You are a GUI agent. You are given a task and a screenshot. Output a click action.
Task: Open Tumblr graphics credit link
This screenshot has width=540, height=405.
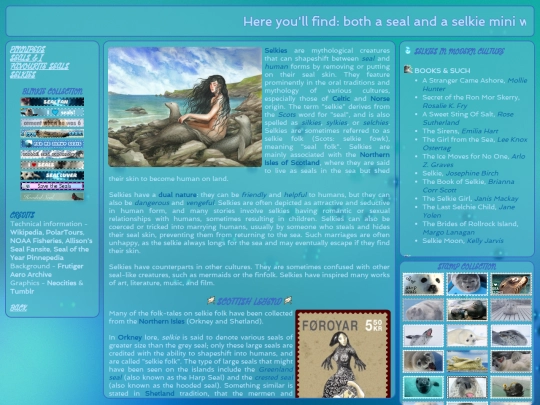point(22,291)
